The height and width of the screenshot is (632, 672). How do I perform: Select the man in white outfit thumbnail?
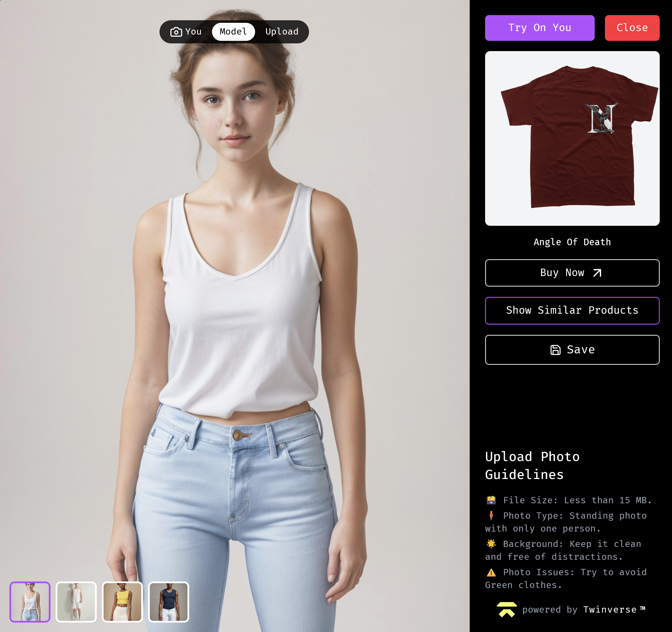pyautogui.click(x=76, y=601)
